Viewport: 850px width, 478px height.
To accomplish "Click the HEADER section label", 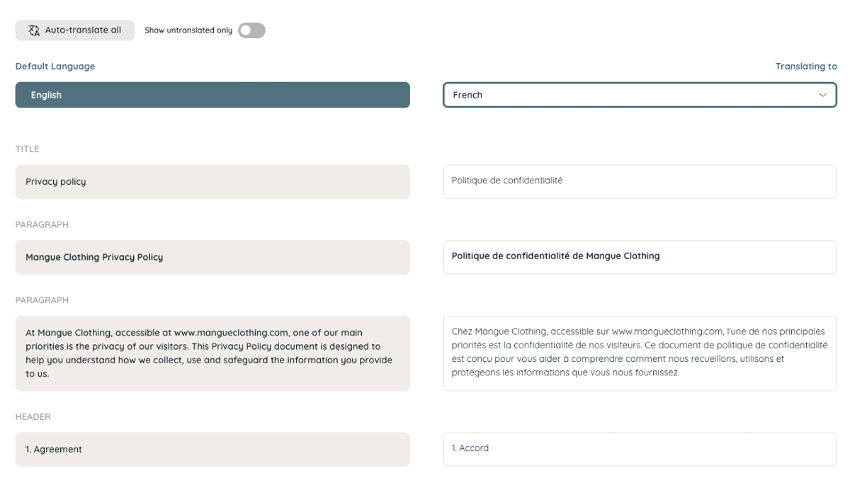I will point(33,417).
